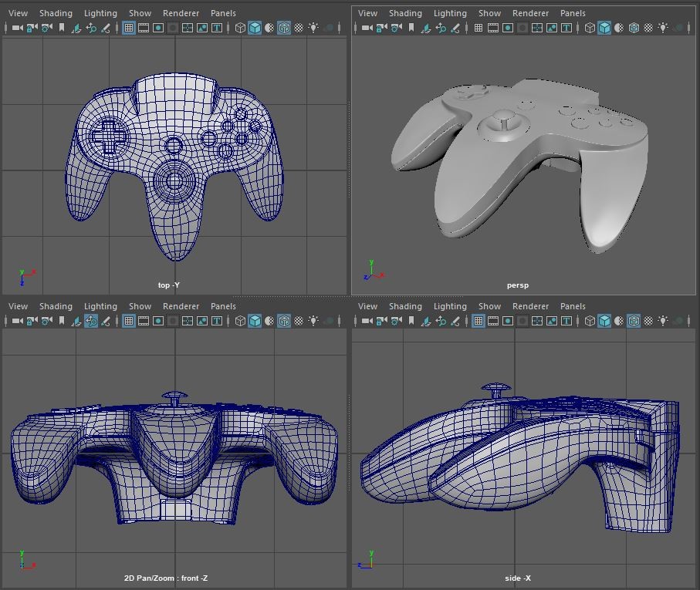
Task: Click the Film Gate icon in top viewport
Action: tap(142, 28)
